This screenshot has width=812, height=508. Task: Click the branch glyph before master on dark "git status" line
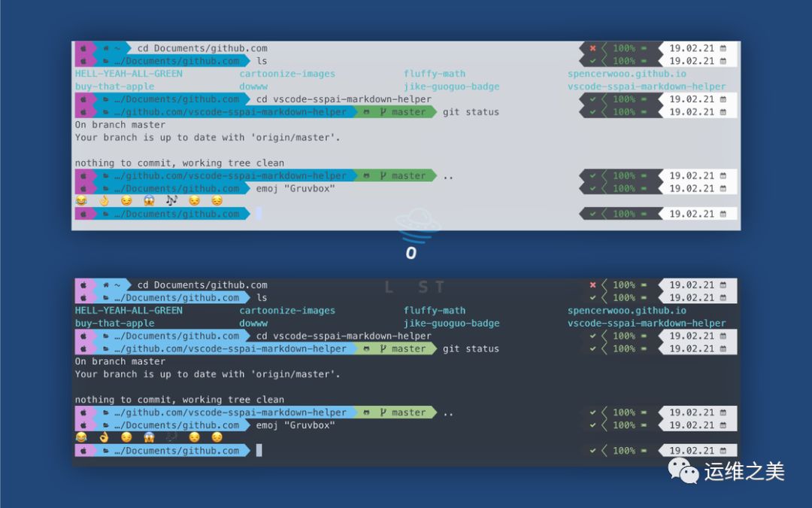383,349
